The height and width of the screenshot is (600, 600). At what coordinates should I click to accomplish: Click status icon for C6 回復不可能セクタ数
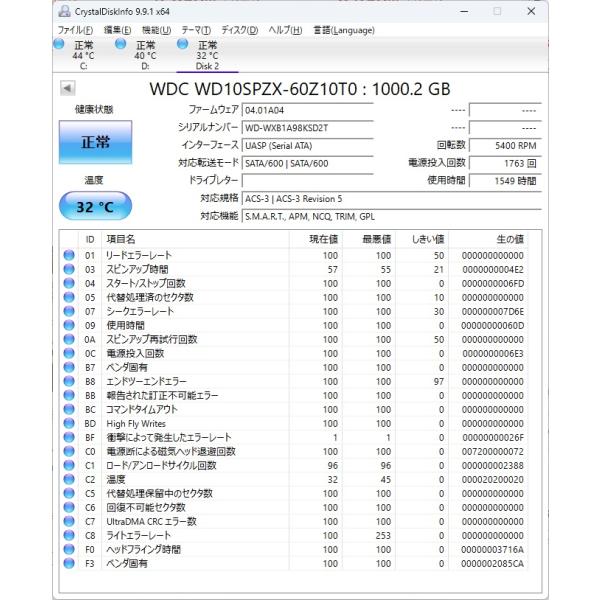tap(69, 507)
